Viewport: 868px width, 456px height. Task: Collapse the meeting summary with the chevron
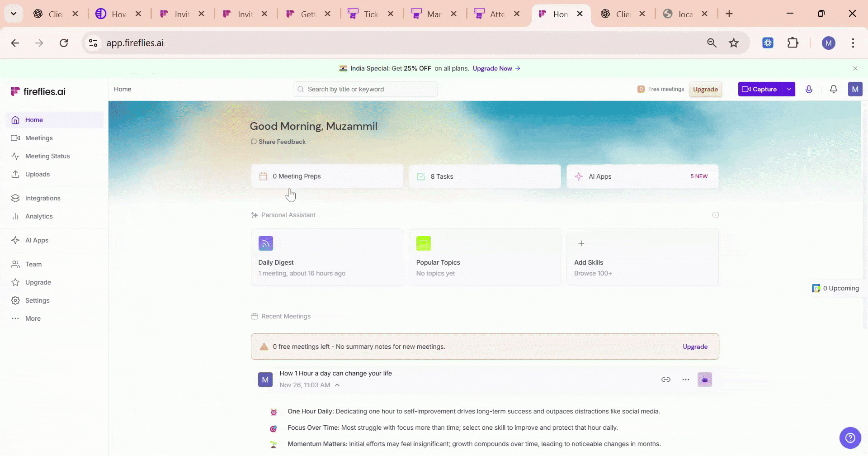337,385
